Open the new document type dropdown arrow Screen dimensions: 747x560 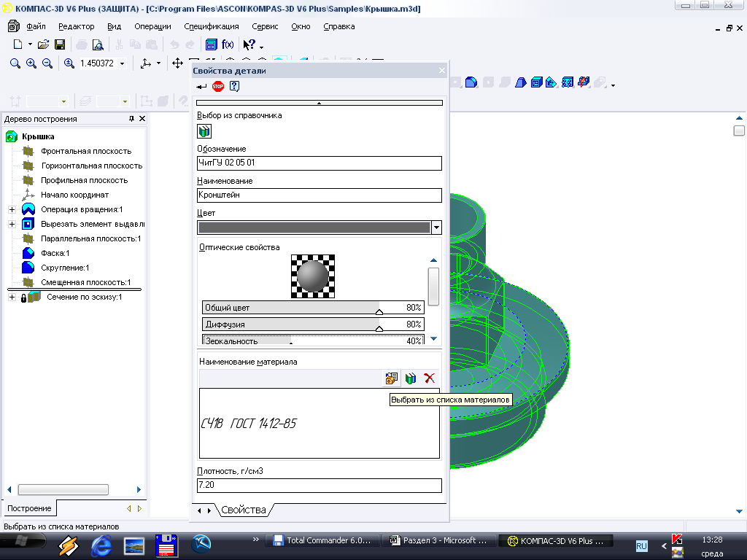click(x=30, y=44)
